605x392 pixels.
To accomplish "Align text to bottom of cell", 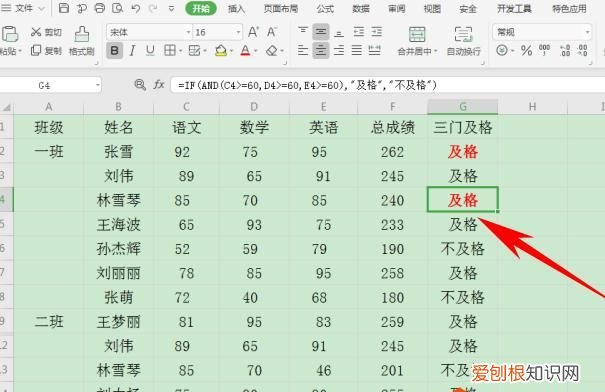I will pyautogui.click(x=339, y=32).
